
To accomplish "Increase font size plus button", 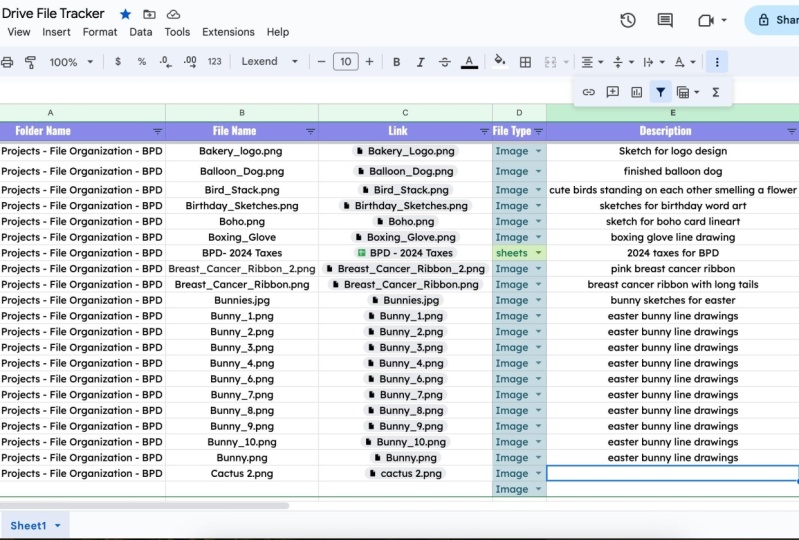I will pyautogui.click(x=369, y=62).
